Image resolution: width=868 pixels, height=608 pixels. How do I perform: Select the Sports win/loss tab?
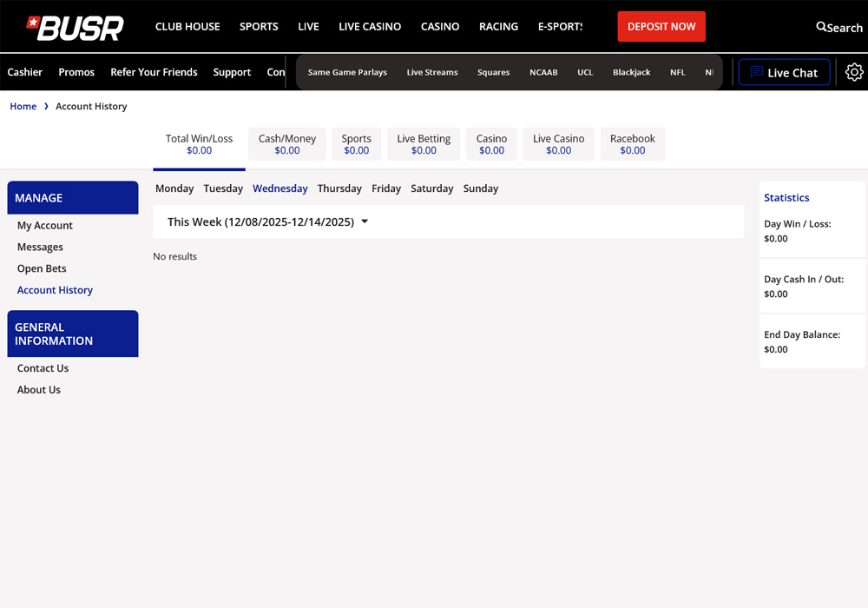pos(356,144)
